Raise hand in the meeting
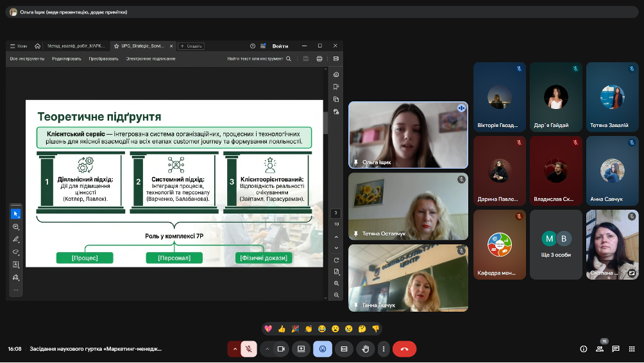Viewport: 644px width, 363px height. [365, 349]
